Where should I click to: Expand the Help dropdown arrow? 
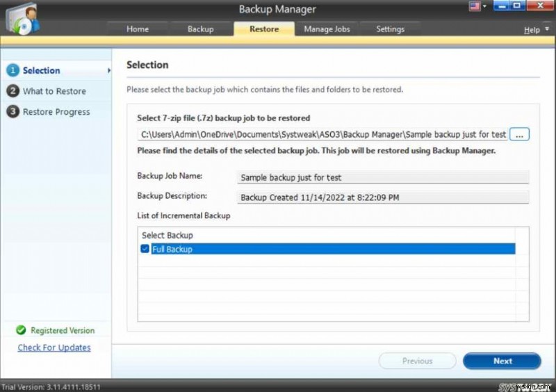click(x=547, y=29)
